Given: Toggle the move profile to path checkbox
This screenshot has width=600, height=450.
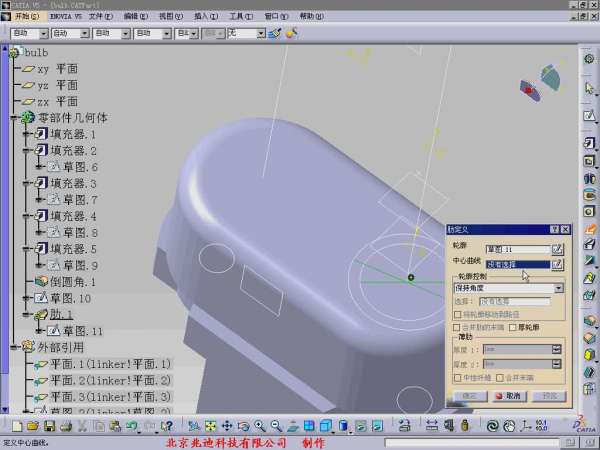Looking at the screenshot, I should coord(458,315).
